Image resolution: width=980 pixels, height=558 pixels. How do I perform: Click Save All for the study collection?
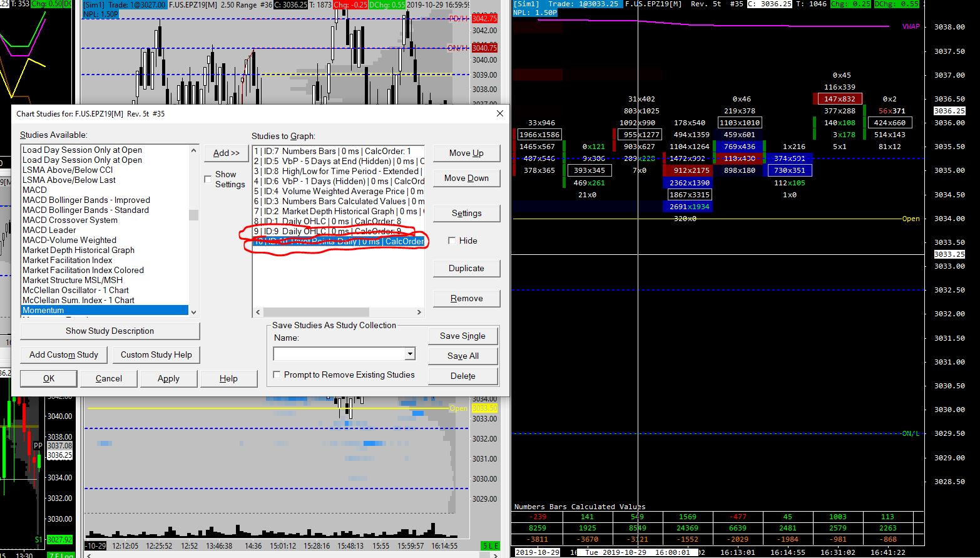(x=462, y=356)
